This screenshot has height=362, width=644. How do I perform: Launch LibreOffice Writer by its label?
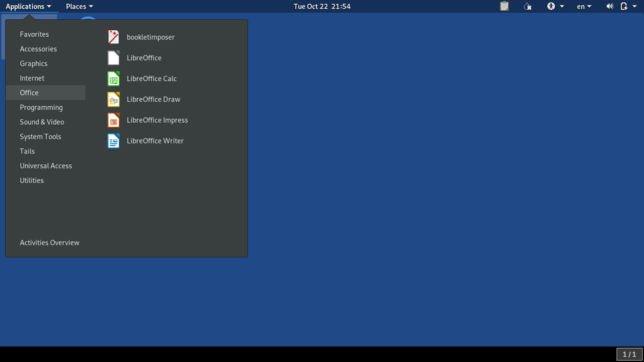pos(155,141)
